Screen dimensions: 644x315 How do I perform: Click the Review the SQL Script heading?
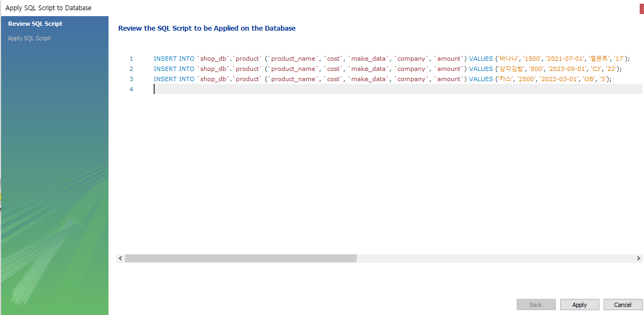click(x=207, y=28)
